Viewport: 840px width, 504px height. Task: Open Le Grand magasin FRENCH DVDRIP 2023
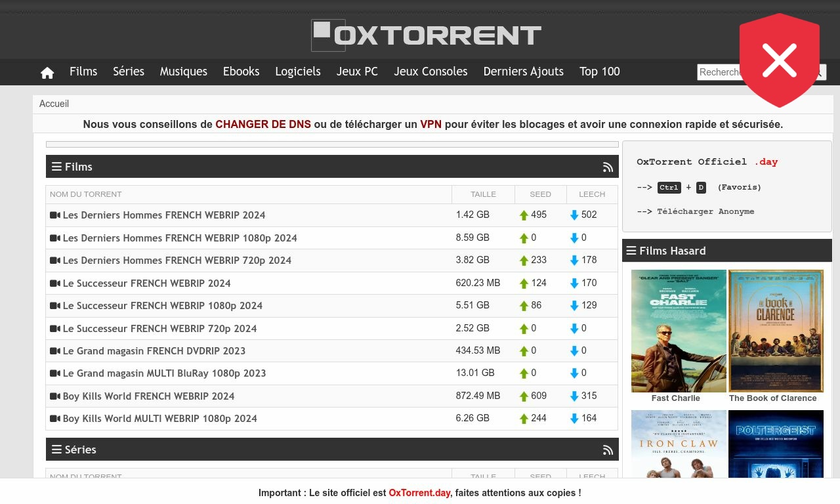click(x=154, y=351)
